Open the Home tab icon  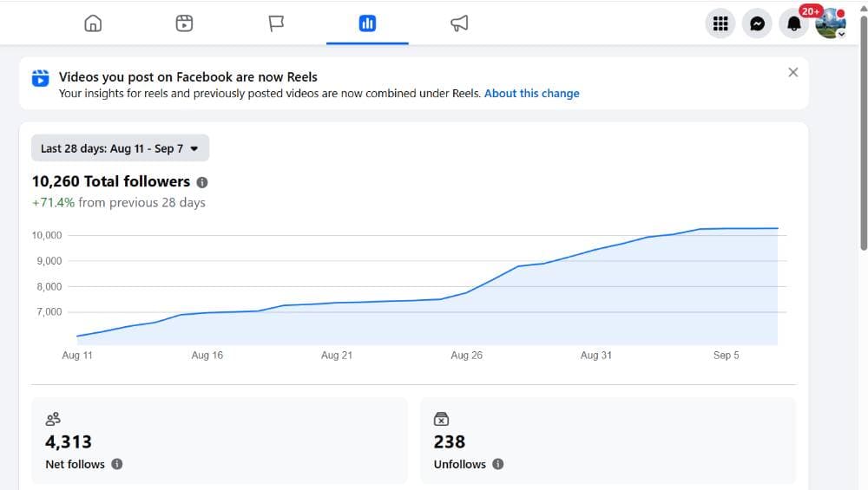(93, 23)
